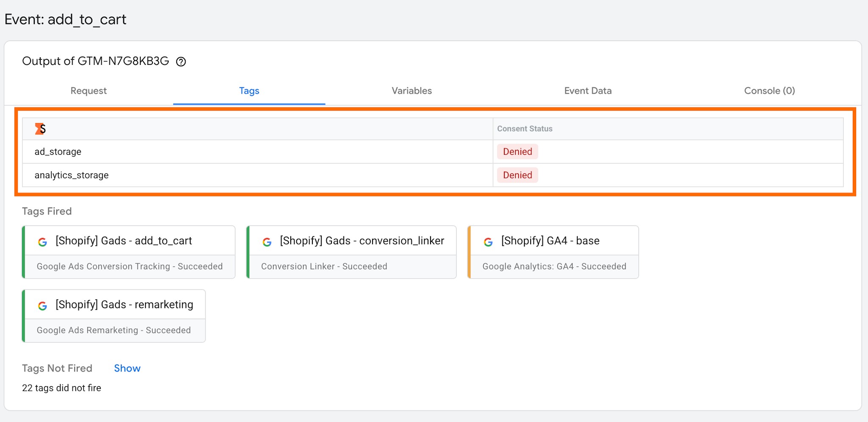Click the Consent Status column header

click(525, 129)
